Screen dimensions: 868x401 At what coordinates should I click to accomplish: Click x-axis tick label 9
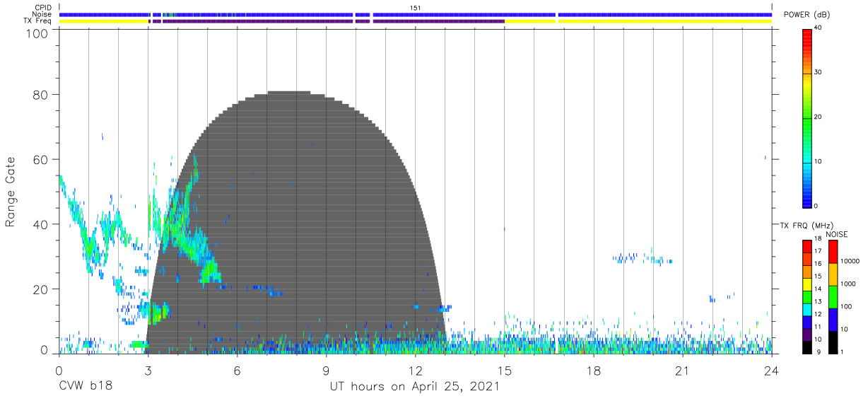point(326,371)
